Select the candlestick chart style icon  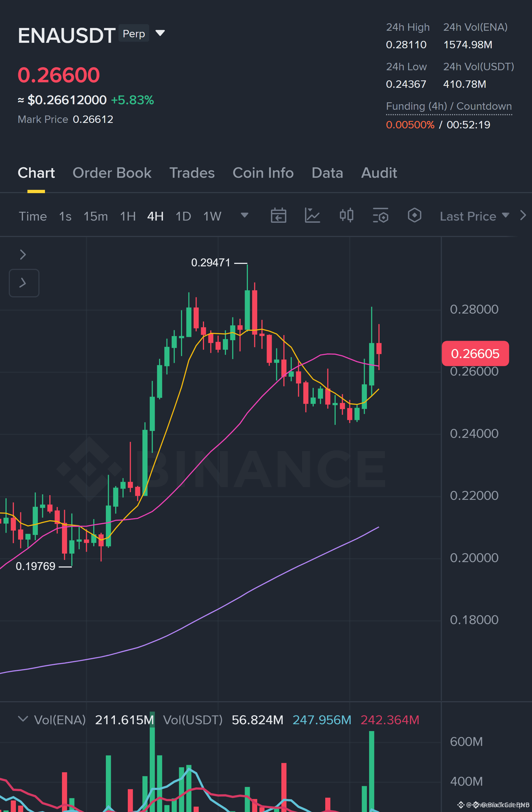[x=346, y=216]
